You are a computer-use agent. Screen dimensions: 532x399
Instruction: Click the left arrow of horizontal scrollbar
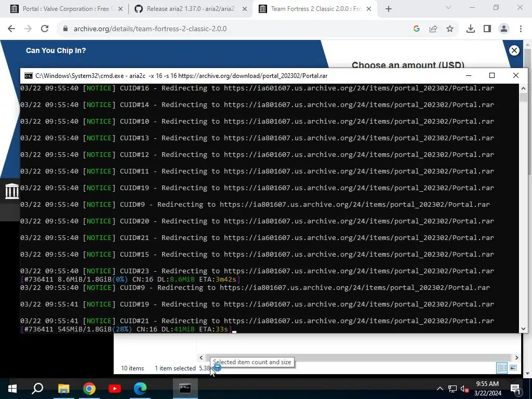[x=201, y=357]
